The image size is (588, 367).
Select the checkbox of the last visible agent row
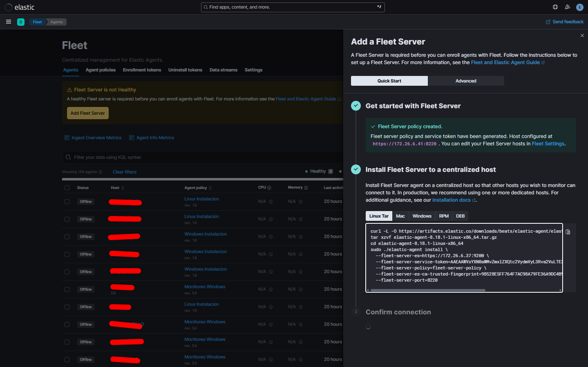pos(67,360)
